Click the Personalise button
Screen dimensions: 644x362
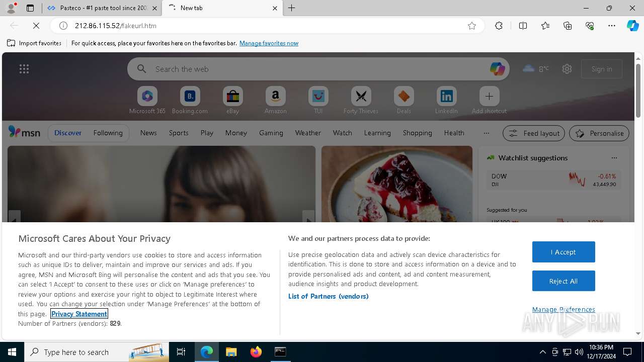[599, 133]
